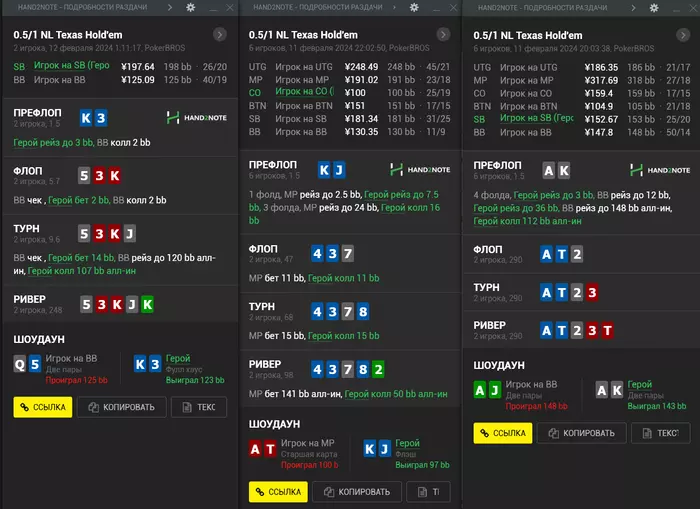
Task: Click 'Герой' showdown name in KJ hand
Action: click(408, 443)
